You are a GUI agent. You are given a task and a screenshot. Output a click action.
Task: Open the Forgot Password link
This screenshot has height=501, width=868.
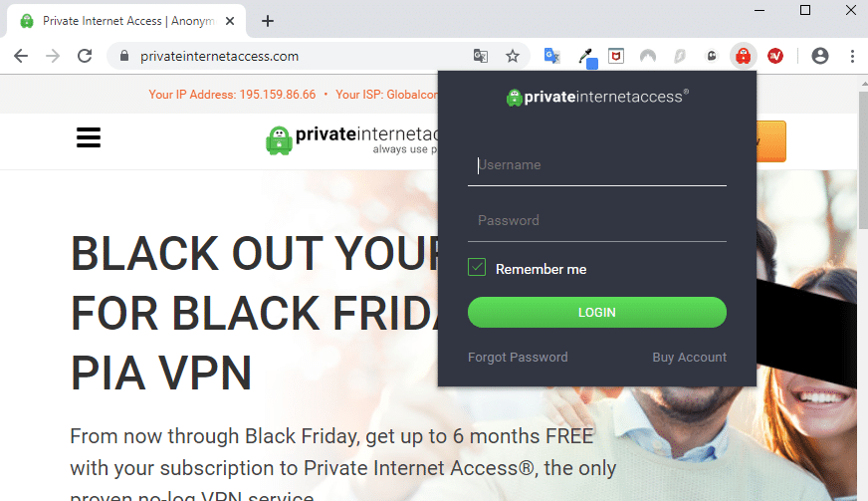click(x=518, y=358)
